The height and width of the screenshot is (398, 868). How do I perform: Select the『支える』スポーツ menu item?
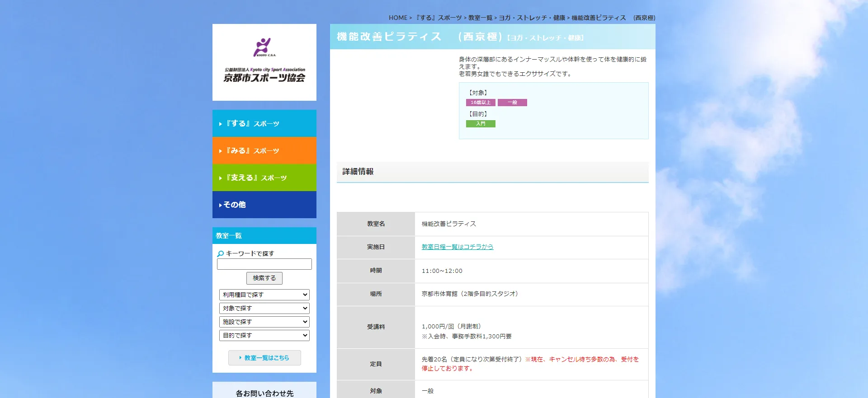click(264, 178)
